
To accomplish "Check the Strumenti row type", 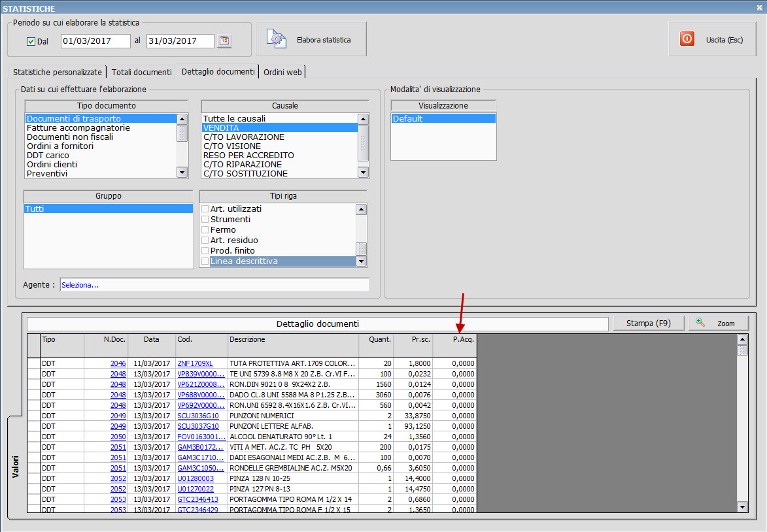I will pyautogui.click(x=205, y=219).
